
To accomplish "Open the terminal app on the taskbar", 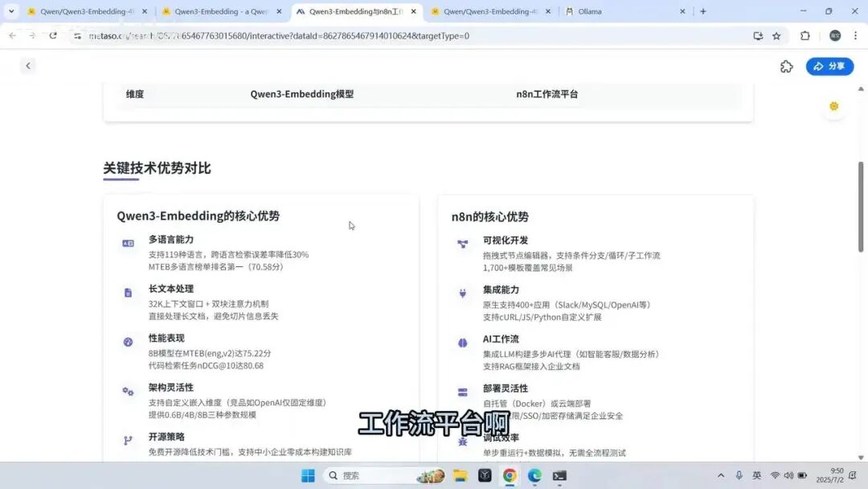I will [559, 475].
